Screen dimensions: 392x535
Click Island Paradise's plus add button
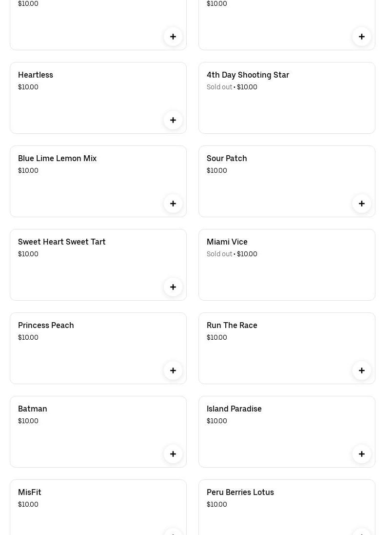tap(362, 454)
